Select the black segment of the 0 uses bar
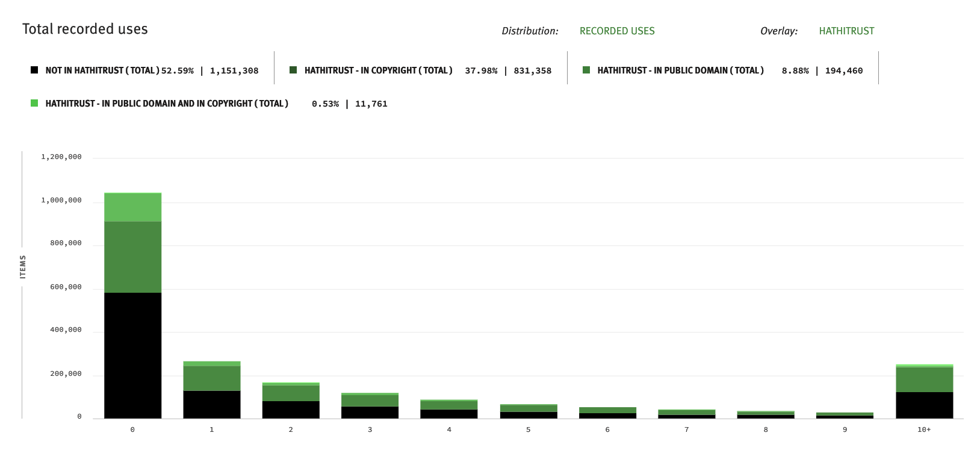This screenshot has width=980, height=459. pos(132,355)
